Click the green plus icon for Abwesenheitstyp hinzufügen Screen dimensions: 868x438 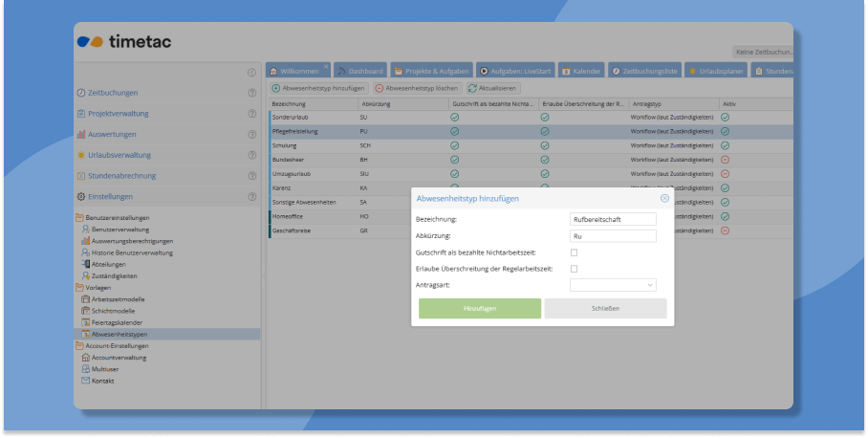(x=276, y=87)
